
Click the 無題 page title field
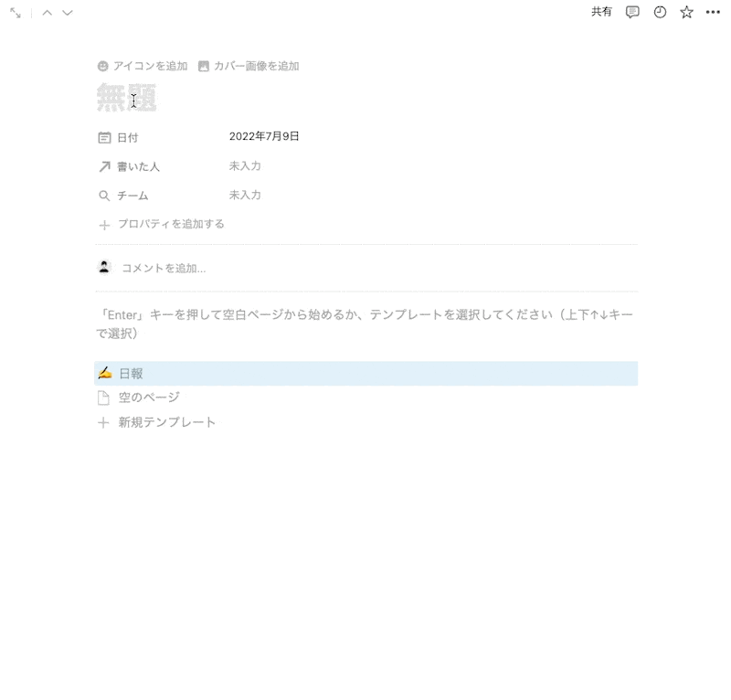coord(126,98)
